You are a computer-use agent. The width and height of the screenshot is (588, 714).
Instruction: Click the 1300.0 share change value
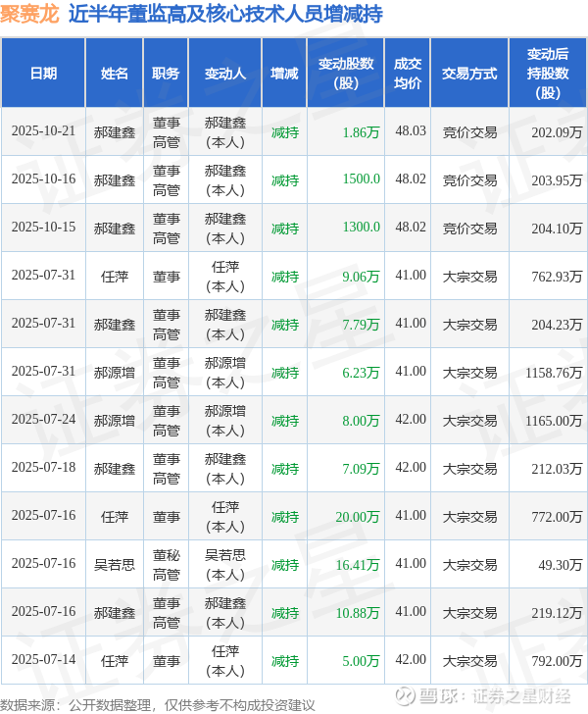tap(361, 228)
